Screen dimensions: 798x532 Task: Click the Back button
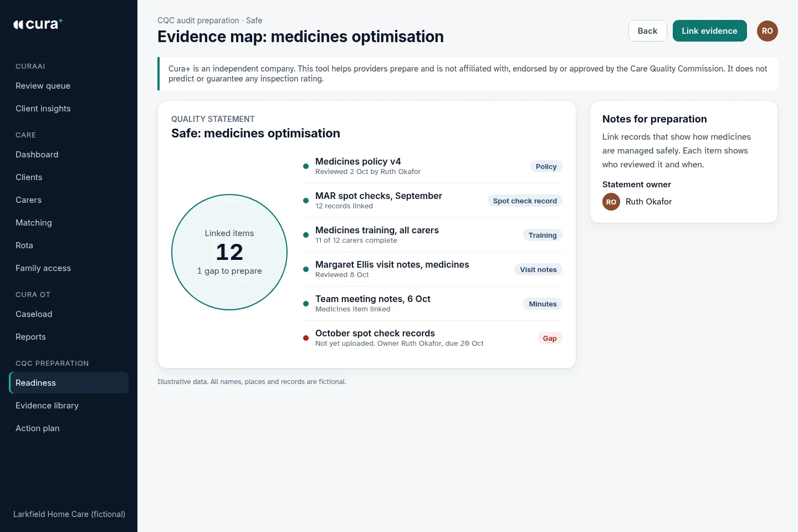click(x=647, y=31)
